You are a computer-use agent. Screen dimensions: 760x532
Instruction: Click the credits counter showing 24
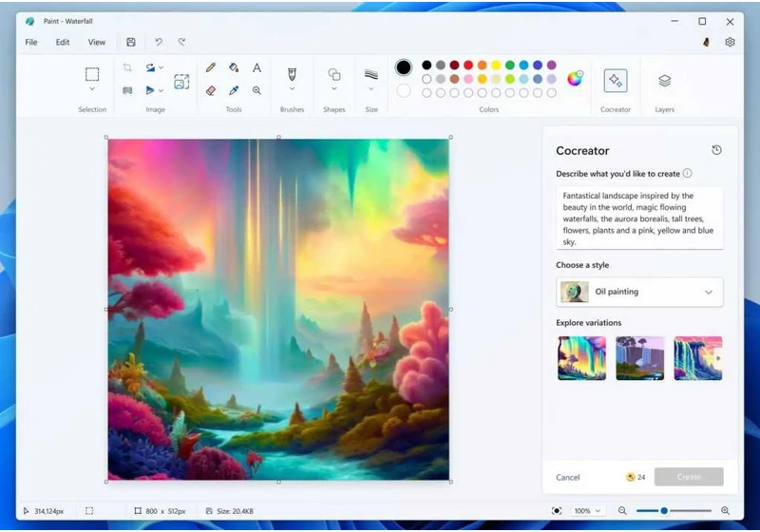636,477
